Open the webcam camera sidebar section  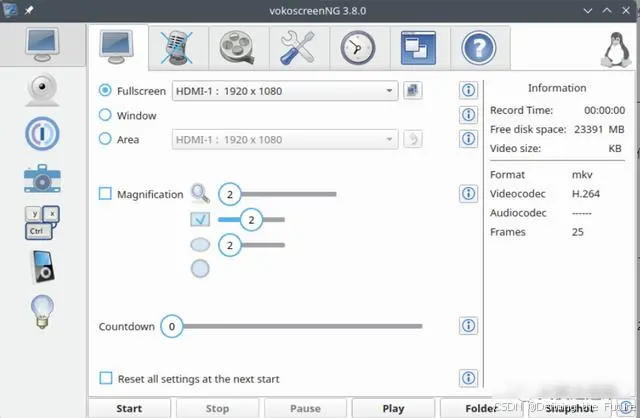click(42, 89)
